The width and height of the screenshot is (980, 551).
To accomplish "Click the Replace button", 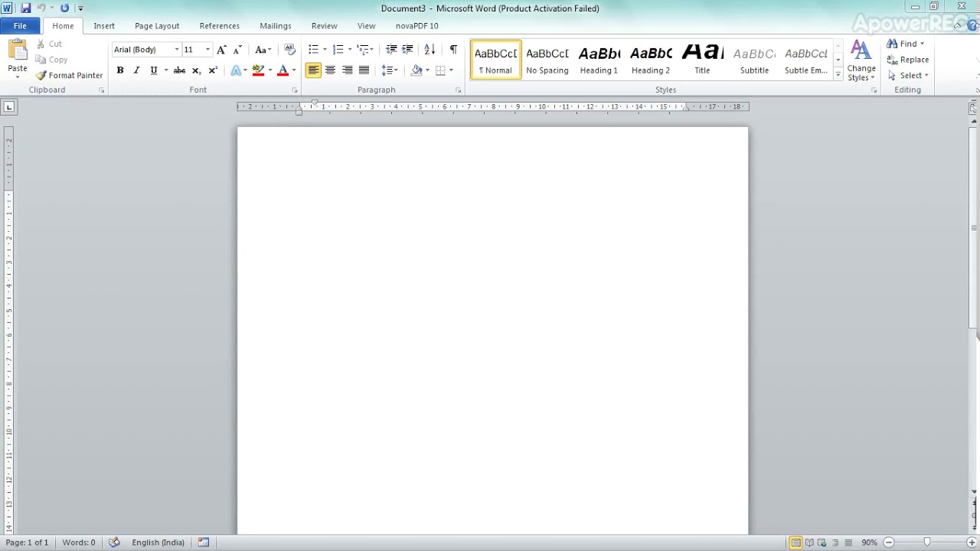I will coord(908,60).
